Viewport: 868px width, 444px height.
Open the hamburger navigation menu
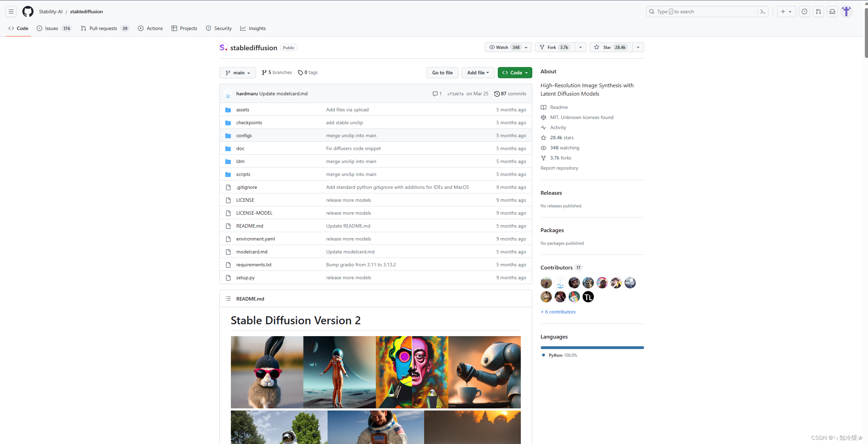(11, 12)
